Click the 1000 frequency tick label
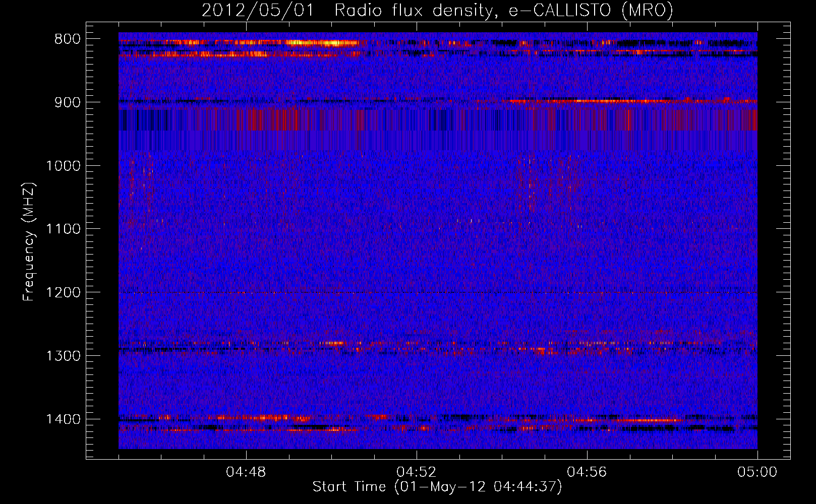This screenshot has width=816, height=504. click(63, 166)
